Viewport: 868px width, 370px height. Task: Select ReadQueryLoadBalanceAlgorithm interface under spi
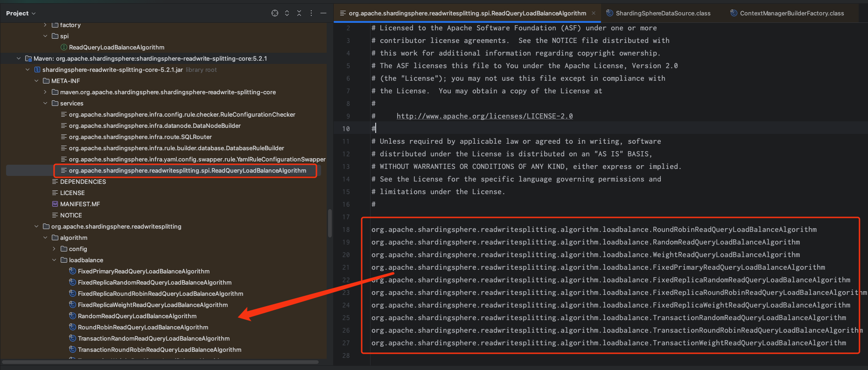(116, 47)
